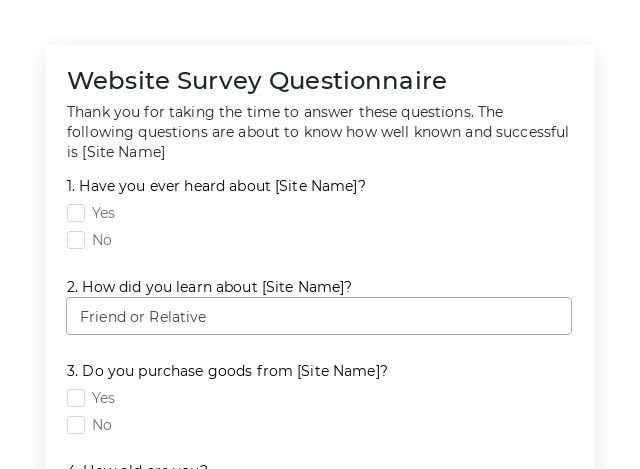Click the thank-you introduction paragraph
The height and width of the screenshot is (469, 640).
pyautogui.click(x=317, y=132)
